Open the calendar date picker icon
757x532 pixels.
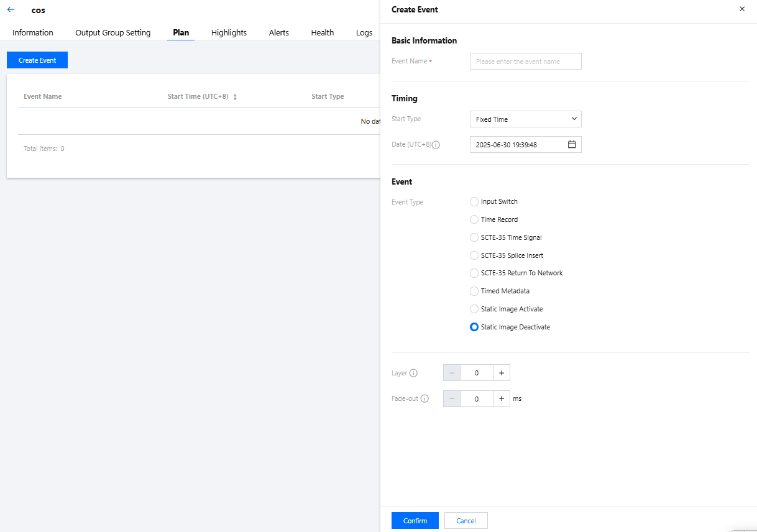tap(572, 145)
